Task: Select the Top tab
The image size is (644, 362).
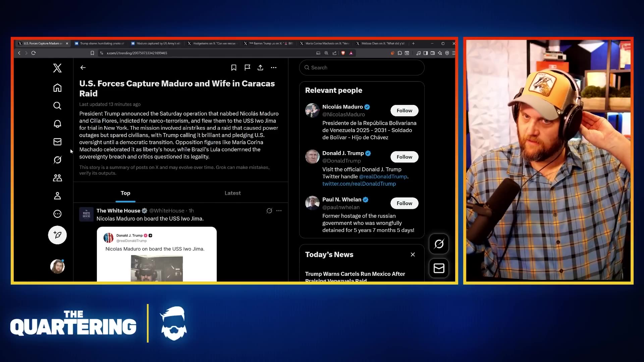Action: (x=125, y=193)
